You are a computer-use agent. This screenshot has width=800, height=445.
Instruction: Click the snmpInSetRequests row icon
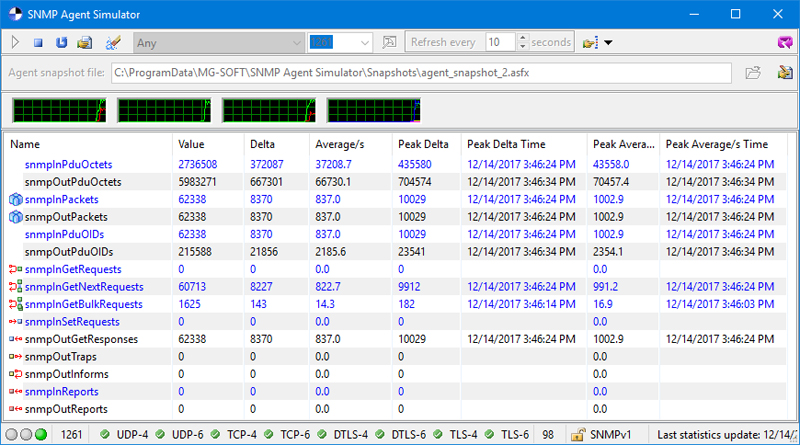click(x=16, y=322)
